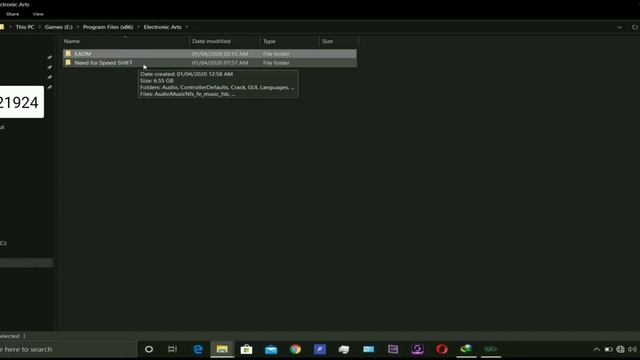Open network status tray icon
The image size is (640, 360).
[x=620, y=349]
